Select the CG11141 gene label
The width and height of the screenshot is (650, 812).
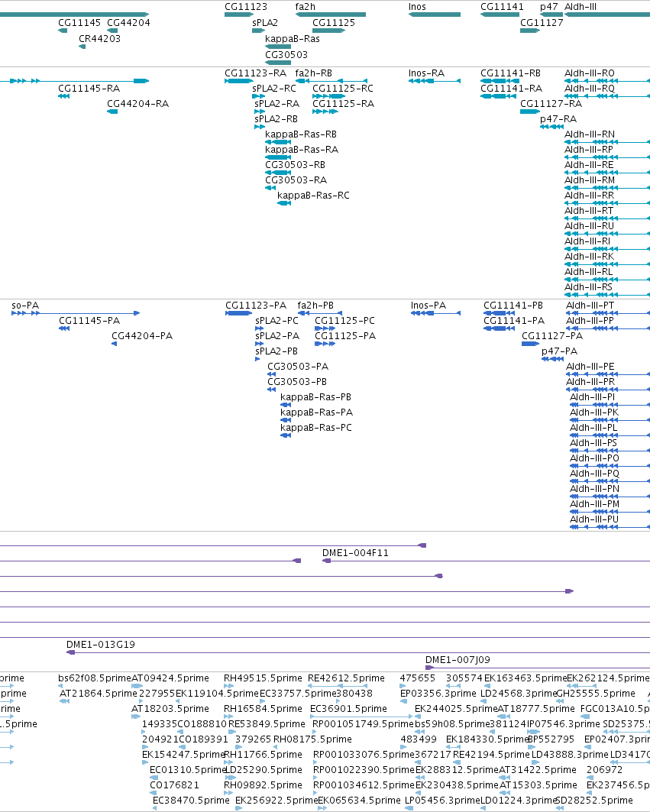[502, 7]
